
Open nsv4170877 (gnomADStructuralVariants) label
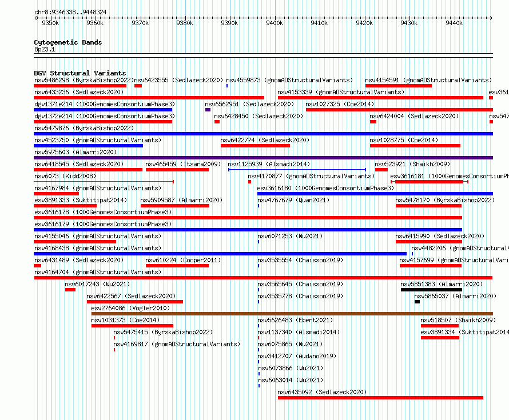point(311,176)
